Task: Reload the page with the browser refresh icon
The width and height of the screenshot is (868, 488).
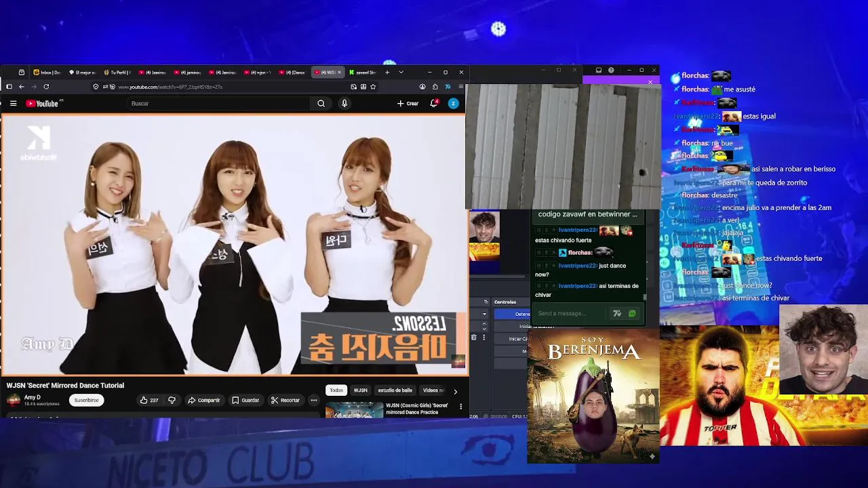Action: [46, 87]
